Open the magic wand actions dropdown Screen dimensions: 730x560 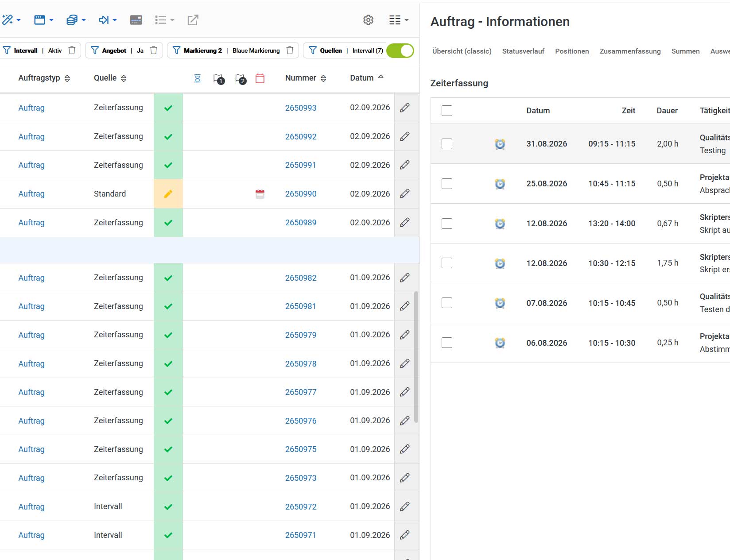tap(11, 20)
